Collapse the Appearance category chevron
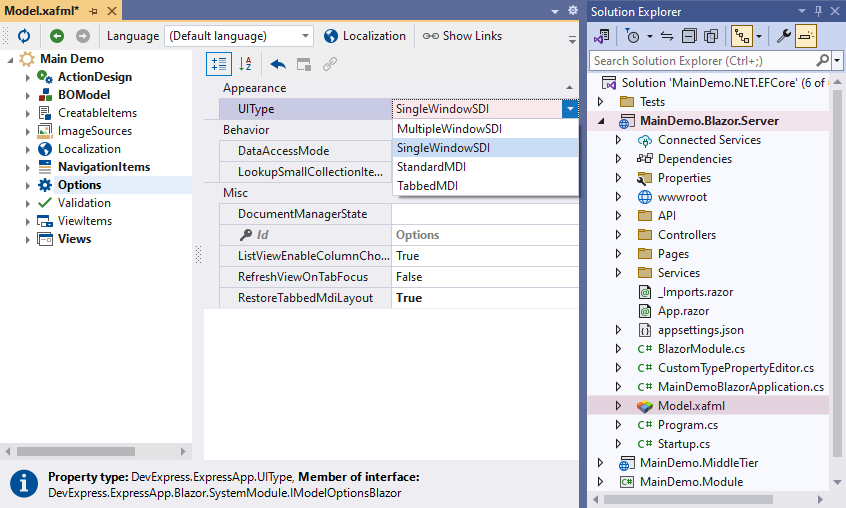 pyautogui.click(x=569, y=88)
